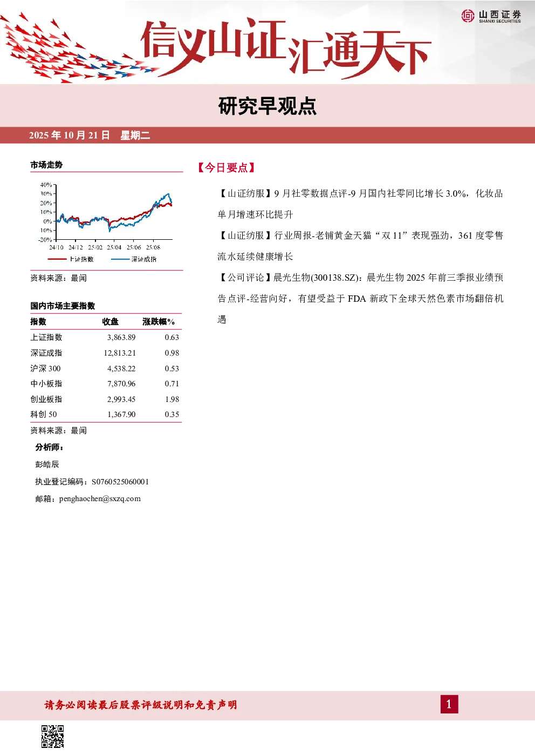
Task: Click the 晨光生物(300138.SZ) company comment
Action: 360,298
